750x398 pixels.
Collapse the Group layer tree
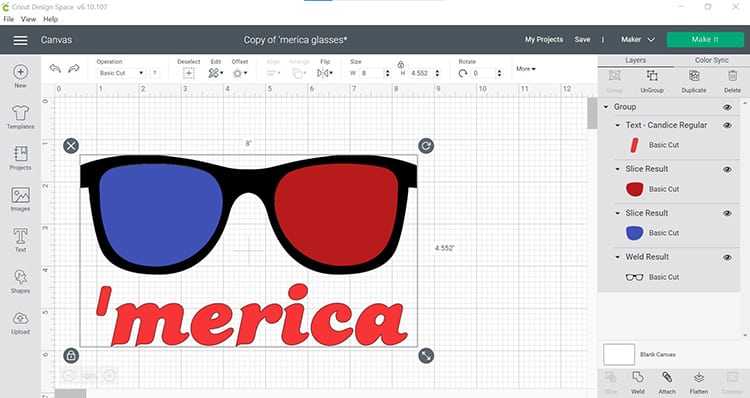[606, 107]
